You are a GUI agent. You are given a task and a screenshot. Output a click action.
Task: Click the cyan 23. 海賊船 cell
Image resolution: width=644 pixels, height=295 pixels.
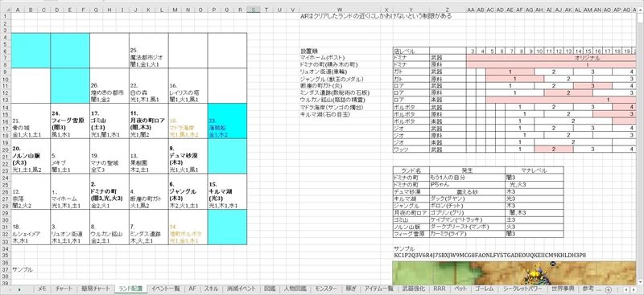[x=227, y=121]
